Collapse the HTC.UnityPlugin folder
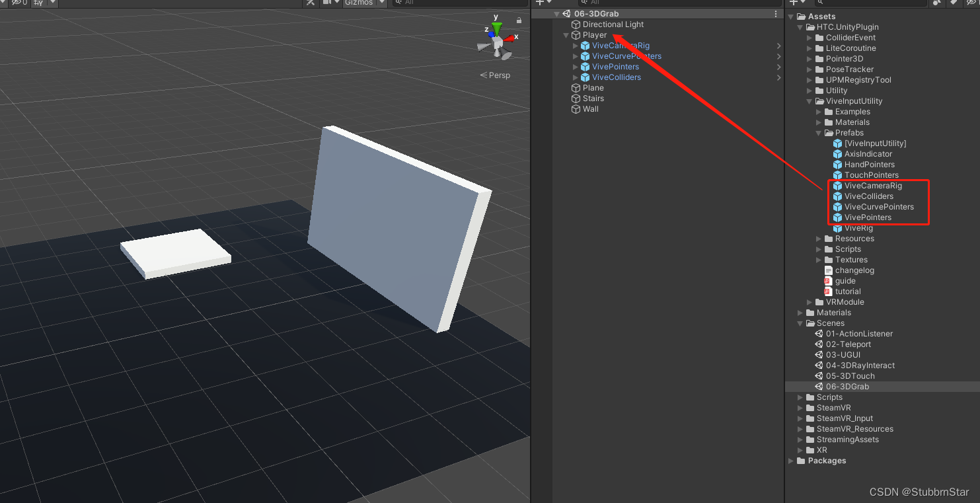Viewport: 980px width, 503px height. coord(800,27)
